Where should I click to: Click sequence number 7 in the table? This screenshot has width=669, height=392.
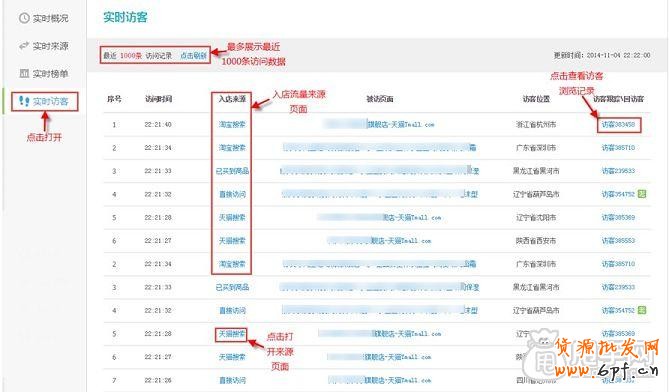(x=114, y=380)
